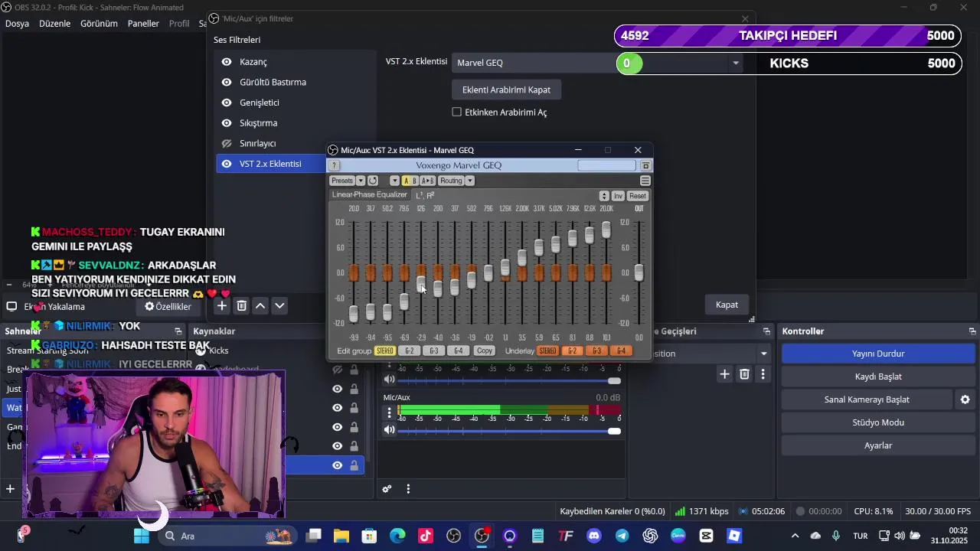Open TikTok app from the taskbar
Viewport: 980px width, 551px height.
coord(426,536)
